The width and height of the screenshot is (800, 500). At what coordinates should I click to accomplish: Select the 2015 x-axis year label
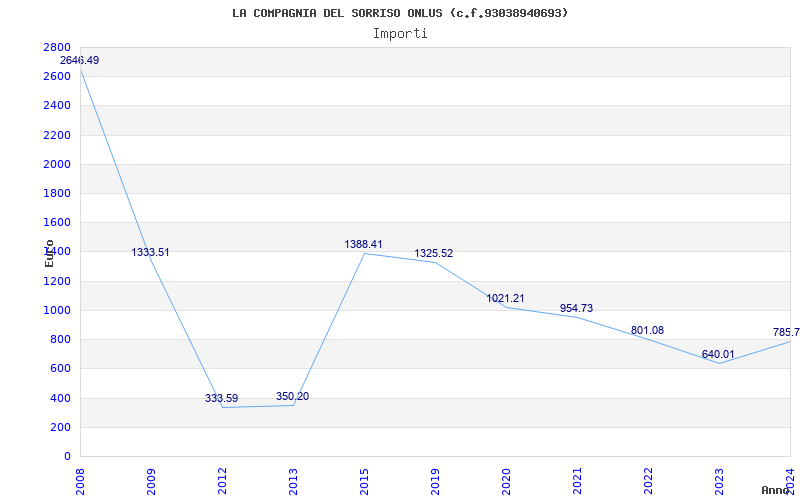(363, 482)
